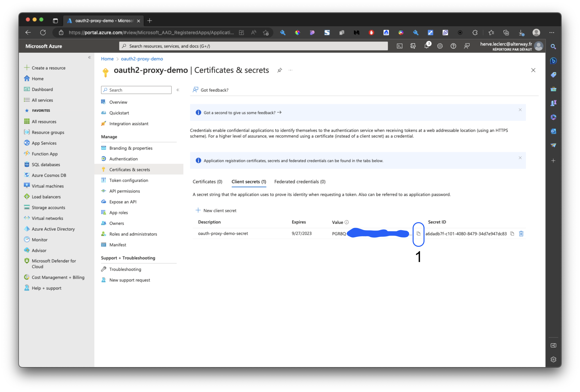Image resolution: width=580 pixels, height=392 pixels.
Task: Click the Value info icon
Action: tap(347, 222)
